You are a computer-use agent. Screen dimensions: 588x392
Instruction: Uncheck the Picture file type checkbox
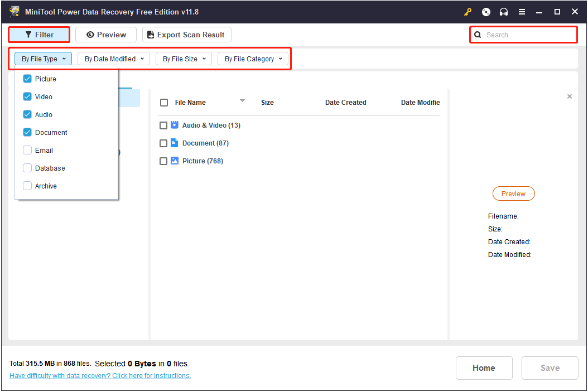(x=27, y=79)
